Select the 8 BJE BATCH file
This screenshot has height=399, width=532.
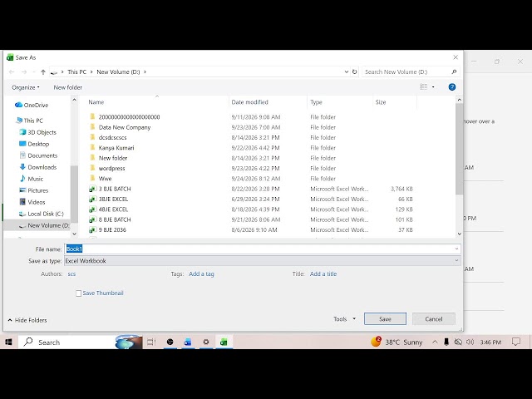coord(115,219)
